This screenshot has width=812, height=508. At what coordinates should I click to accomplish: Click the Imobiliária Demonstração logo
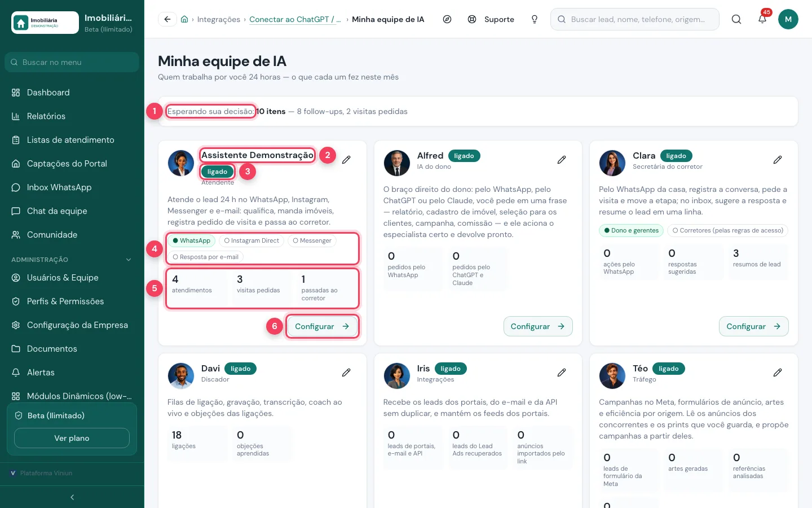(45, 23)
